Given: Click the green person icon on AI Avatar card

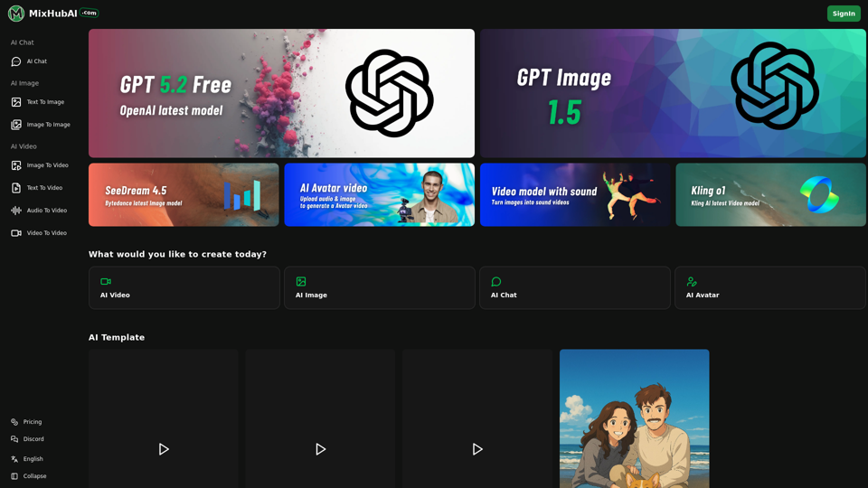Looking at the screenshot, I should pyautogui.click(x=692, y=282).
